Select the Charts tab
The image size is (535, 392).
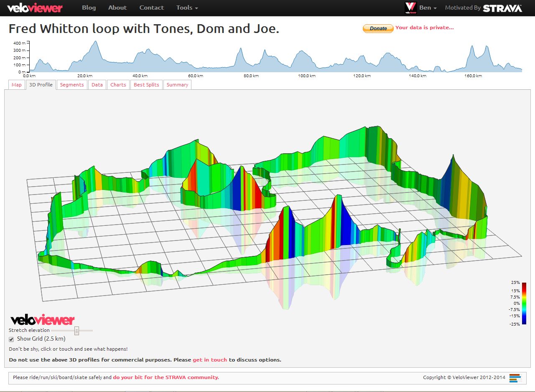118,84
